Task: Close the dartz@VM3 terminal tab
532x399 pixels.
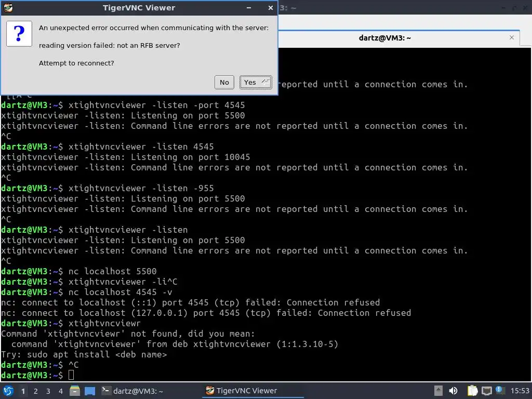Action: click(x=512, y=37)
